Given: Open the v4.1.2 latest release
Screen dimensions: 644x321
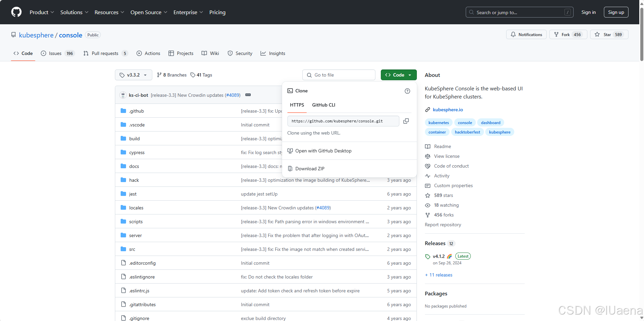Looking at the screenshot, I should click(439, 256).
